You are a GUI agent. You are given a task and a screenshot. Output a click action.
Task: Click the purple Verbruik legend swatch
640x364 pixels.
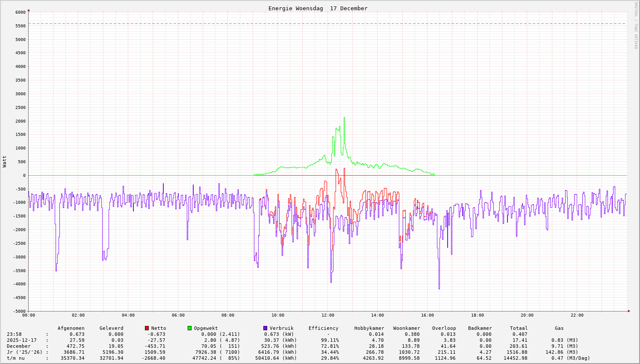pyautogui.click(x=265, y=328)
